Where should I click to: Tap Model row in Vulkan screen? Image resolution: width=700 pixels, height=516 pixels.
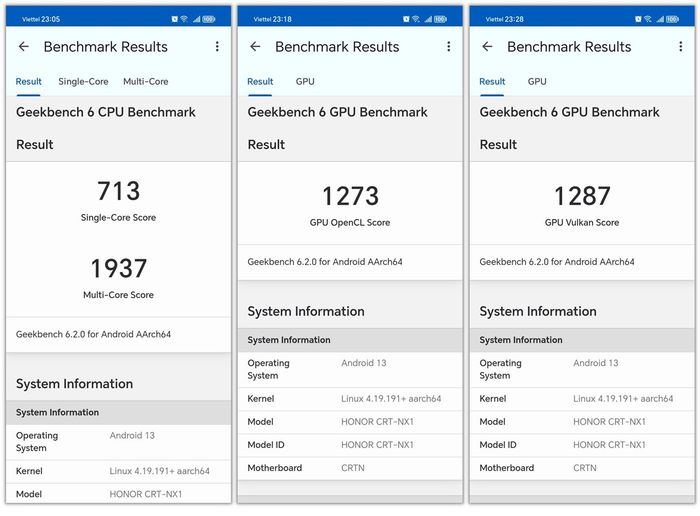582,422
